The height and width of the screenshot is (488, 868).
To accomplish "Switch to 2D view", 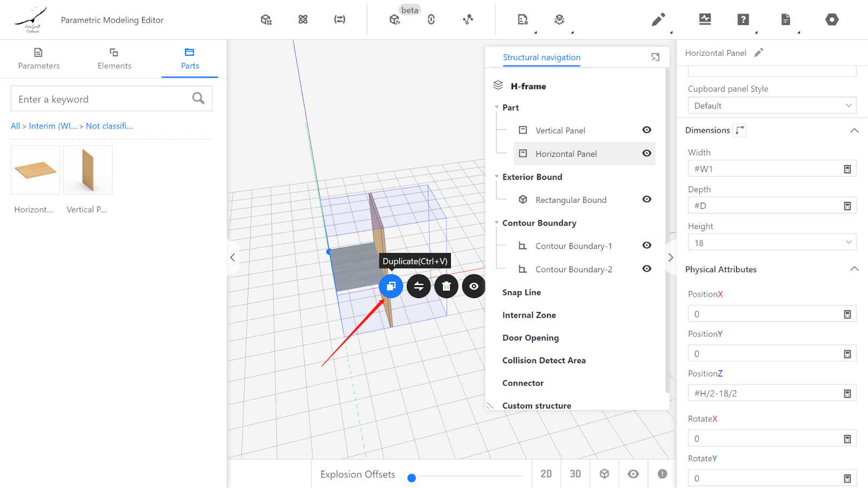I will point(546,474).
